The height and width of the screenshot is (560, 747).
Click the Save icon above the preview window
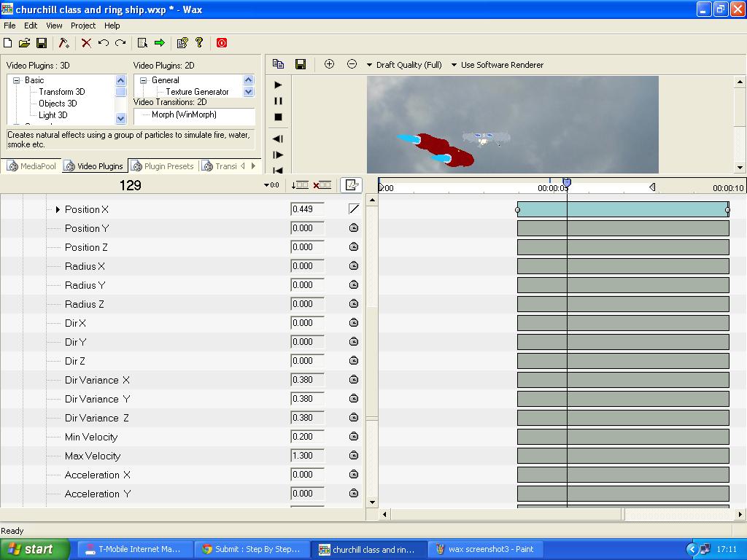(x=300, y=64)
